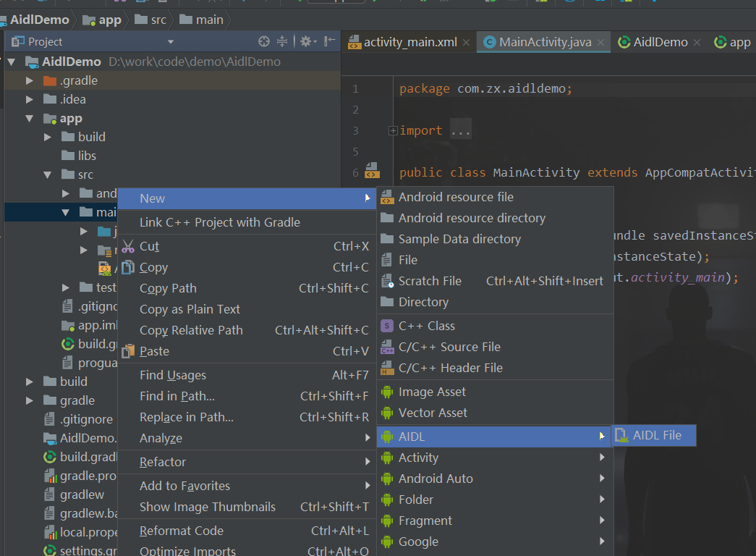Close the MainActivity.java tab
This screenshot has height=556, width=756.
click(x=600, y=43)
